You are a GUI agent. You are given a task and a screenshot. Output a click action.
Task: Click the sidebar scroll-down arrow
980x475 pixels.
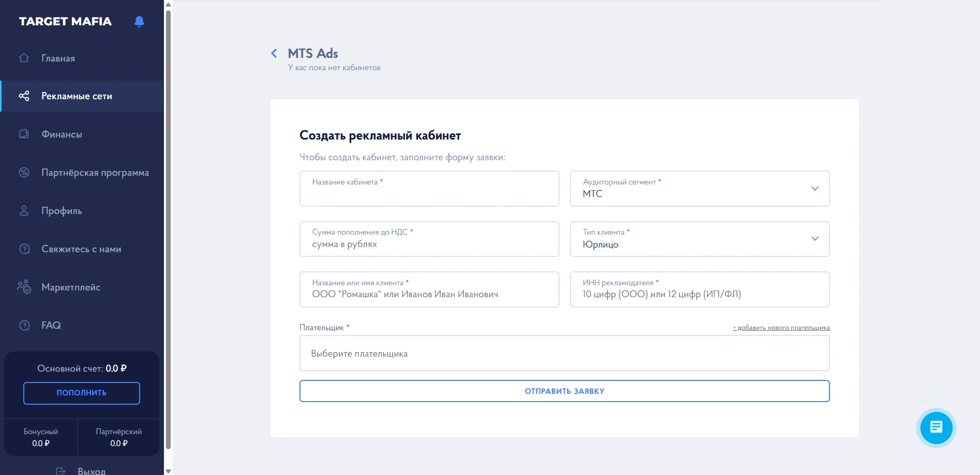pos(168,471)
